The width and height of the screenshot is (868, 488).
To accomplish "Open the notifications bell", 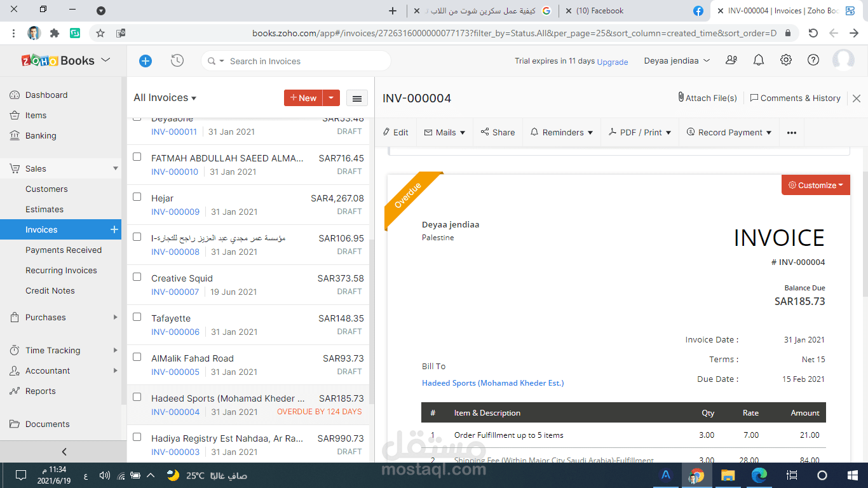I will [x=759, y=60].
